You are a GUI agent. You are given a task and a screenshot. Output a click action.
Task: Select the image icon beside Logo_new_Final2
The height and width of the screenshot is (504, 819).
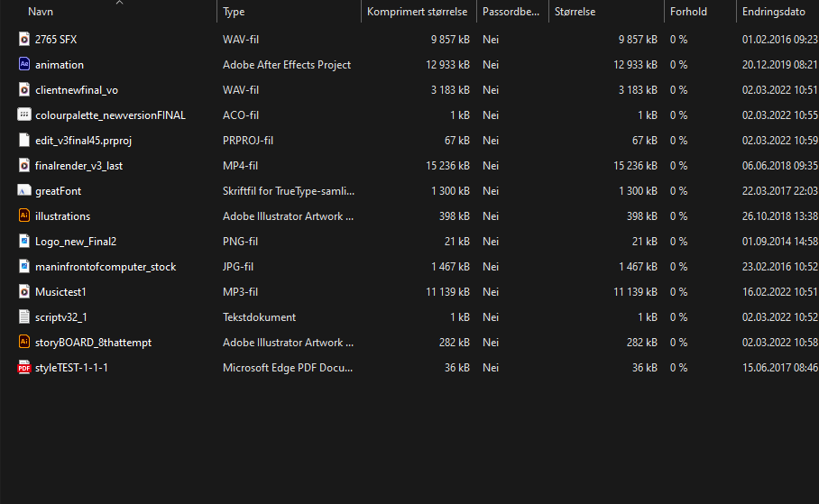click(24, 242)
